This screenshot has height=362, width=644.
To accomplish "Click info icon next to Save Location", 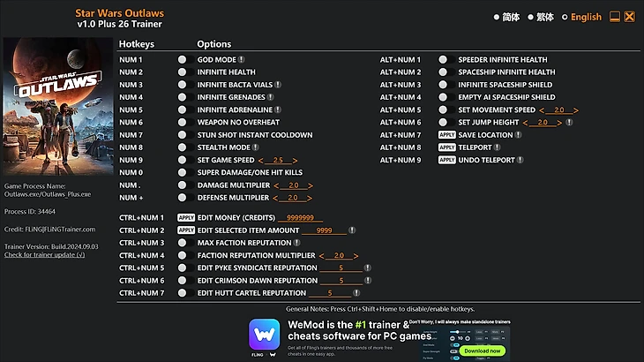I will point(519,135).
